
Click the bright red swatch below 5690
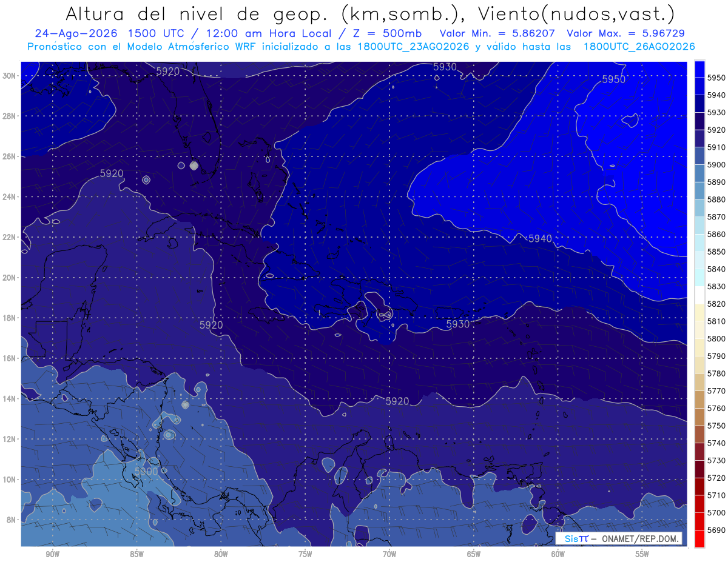699,538
